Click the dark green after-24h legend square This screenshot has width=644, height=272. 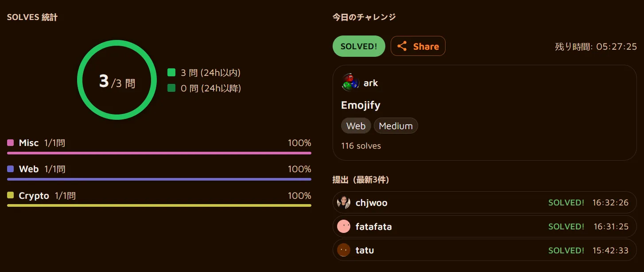click(x=171, y=88)
